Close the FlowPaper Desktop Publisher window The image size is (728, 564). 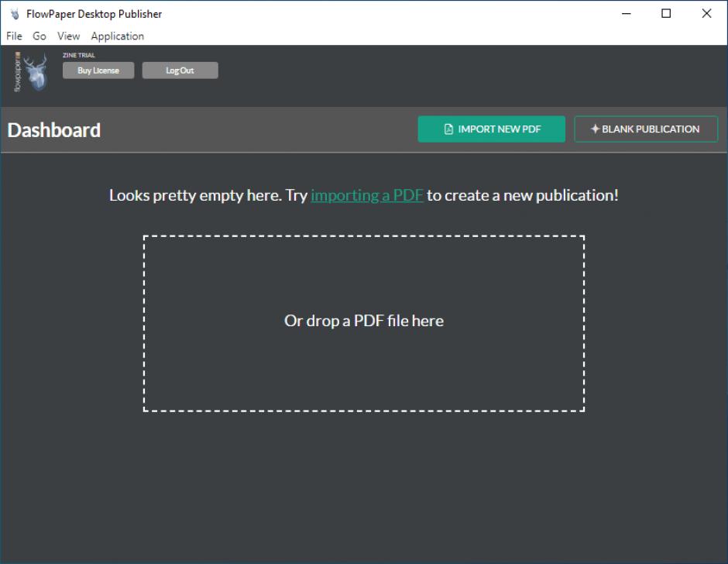706,13
